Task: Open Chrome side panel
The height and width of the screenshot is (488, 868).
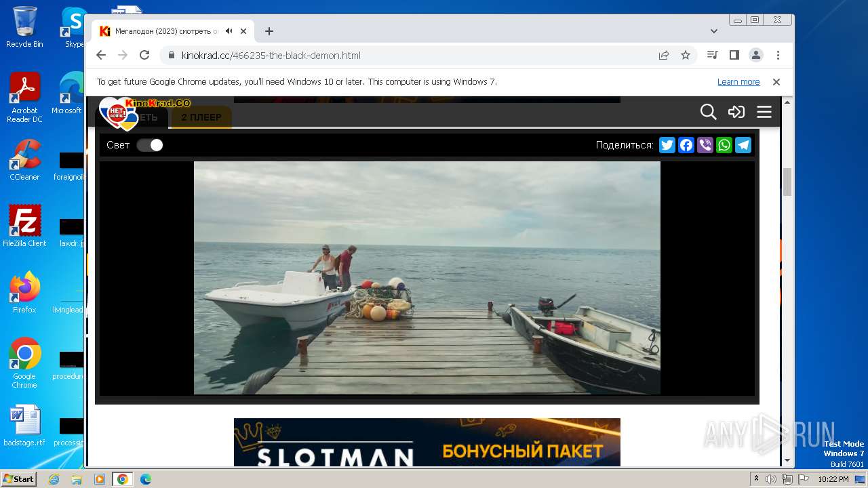Action: 734,55
